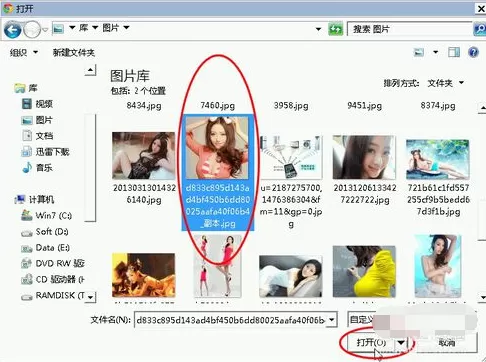Click sidebar scroll down arrow

coord(90,297)
